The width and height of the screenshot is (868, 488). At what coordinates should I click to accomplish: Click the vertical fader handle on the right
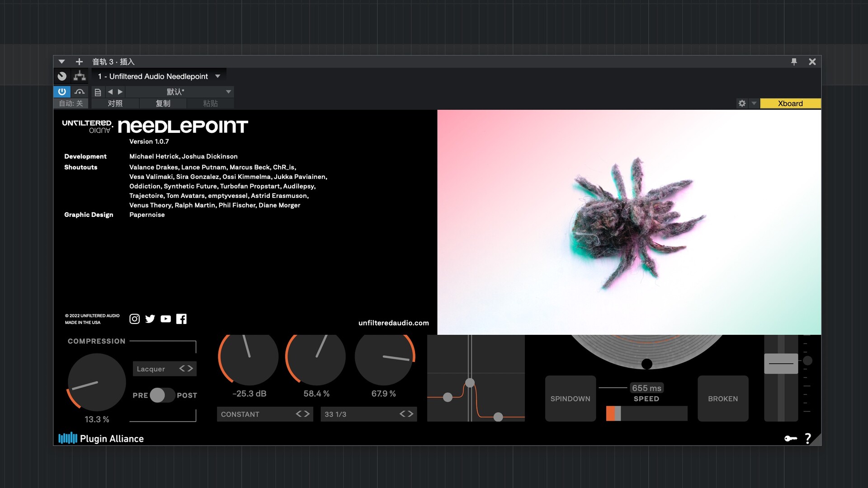pyautogui.click(x=781, y=363)
